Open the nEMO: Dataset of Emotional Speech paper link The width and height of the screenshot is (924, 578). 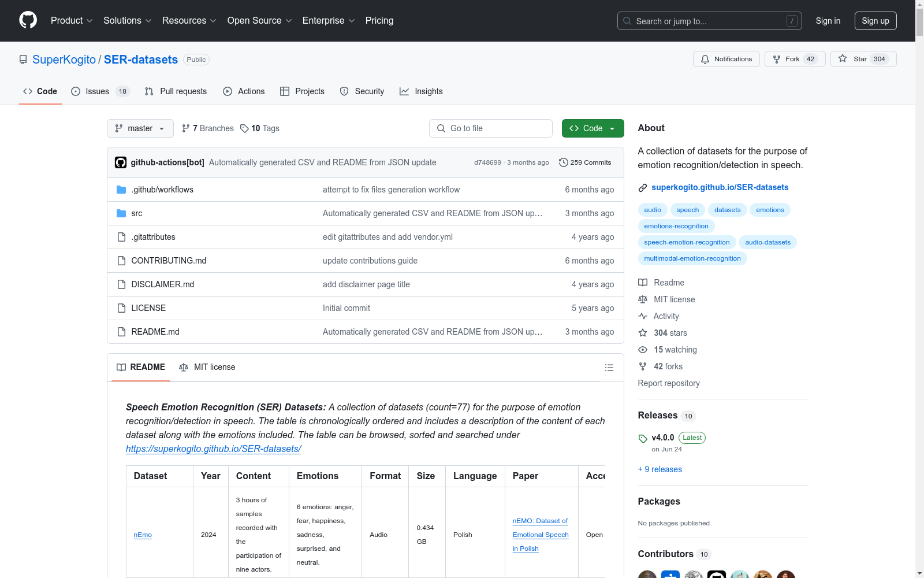(x=541, y=535)
